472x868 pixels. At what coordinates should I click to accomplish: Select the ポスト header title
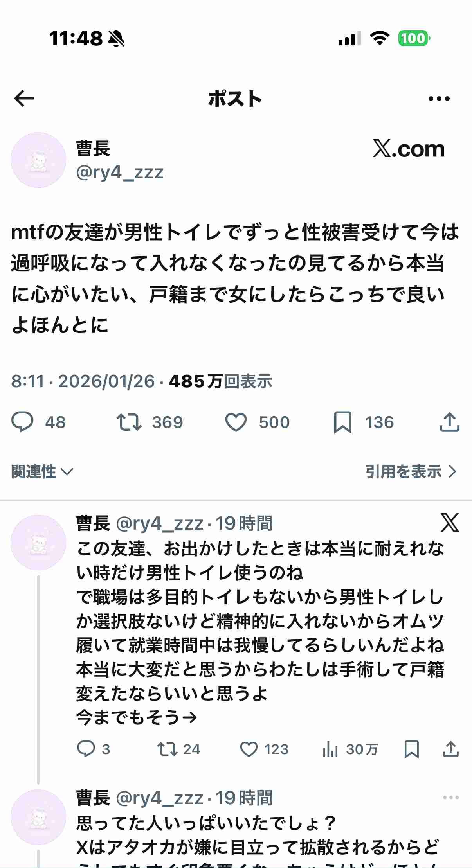point(236,98)
